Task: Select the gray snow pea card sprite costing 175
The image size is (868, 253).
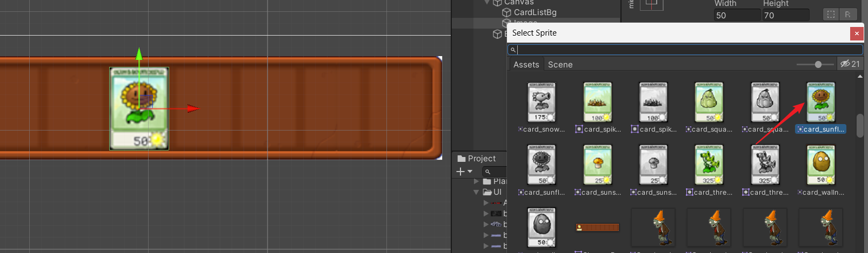Action: 542,102
